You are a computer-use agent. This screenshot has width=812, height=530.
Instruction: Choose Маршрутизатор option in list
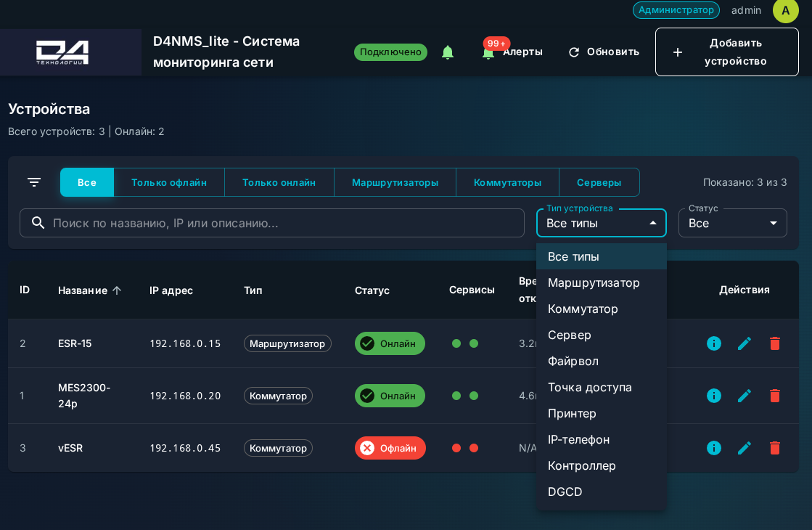pos(602,283)
